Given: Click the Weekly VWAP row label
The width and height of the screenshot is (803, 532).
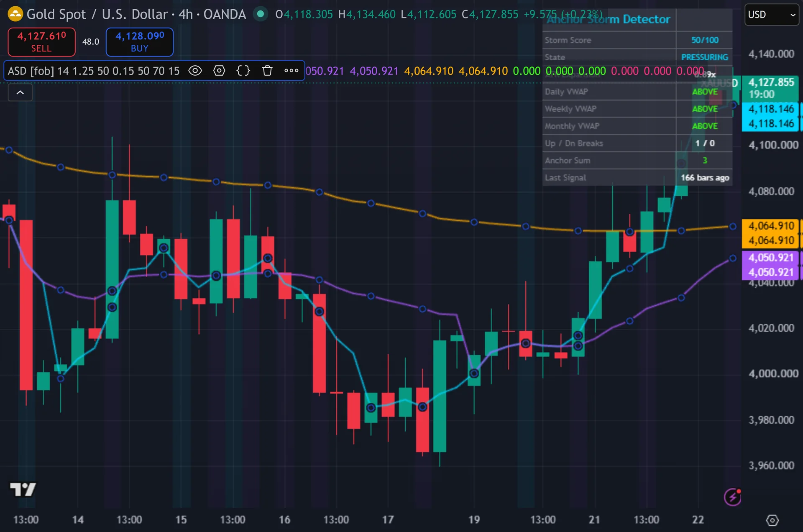Looking at the screenshot, I should 570,109.
